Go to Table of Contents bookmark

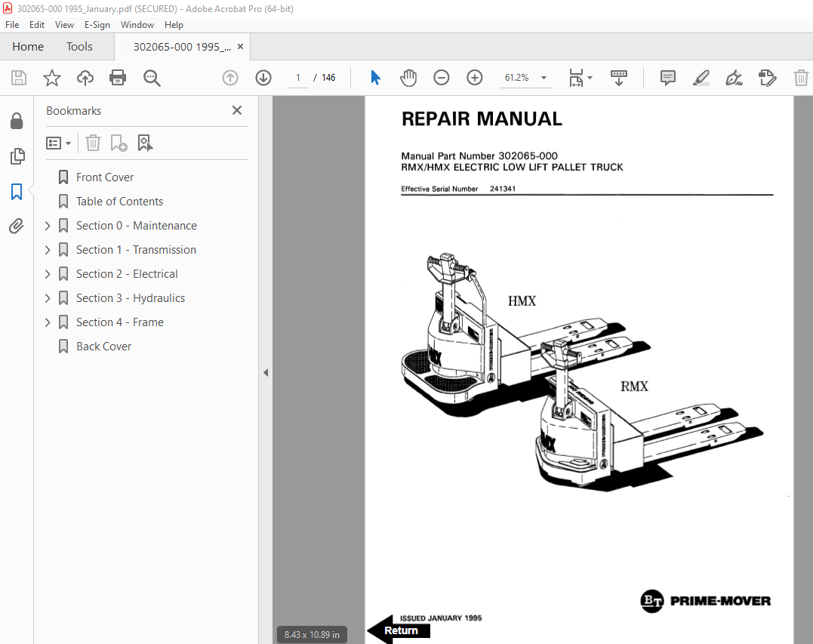point(119,201)
